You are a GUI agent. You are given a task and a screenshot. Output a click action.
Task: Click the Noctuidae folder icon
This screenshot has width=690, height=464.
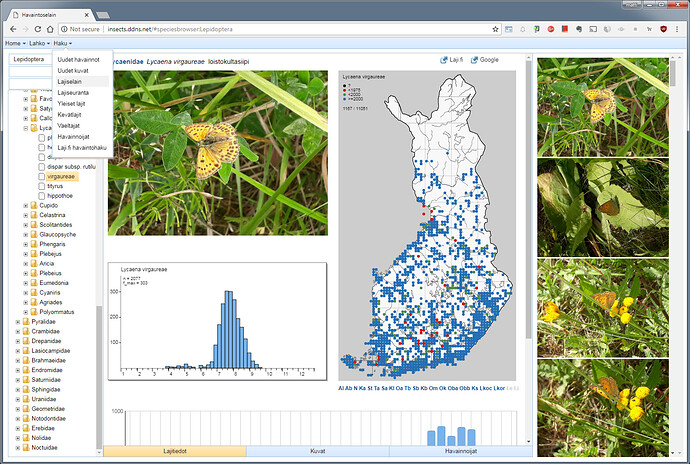[x=26, y=448]
